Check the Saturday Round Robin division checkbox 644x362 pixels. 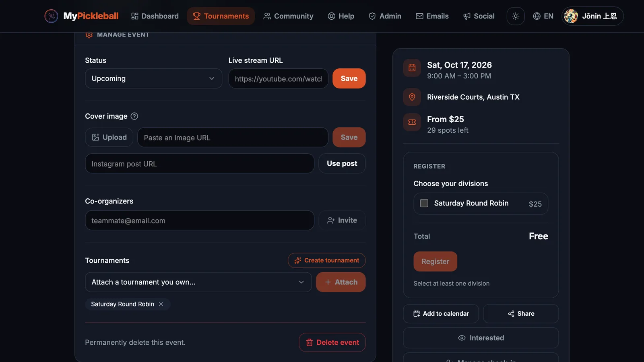pyautogui.click(x=424, y=203)
